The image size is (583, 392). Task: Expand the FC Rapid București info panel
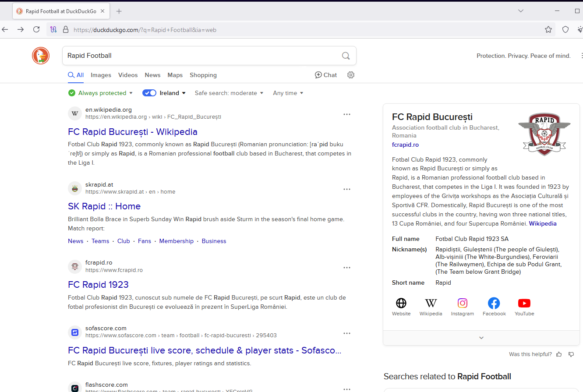(x=481, y=338)
